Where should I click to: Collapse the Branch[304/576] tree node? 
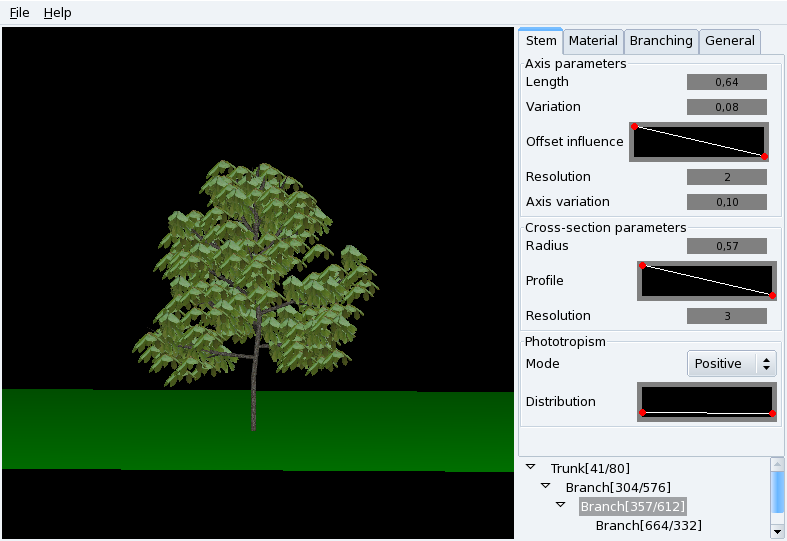546,486
